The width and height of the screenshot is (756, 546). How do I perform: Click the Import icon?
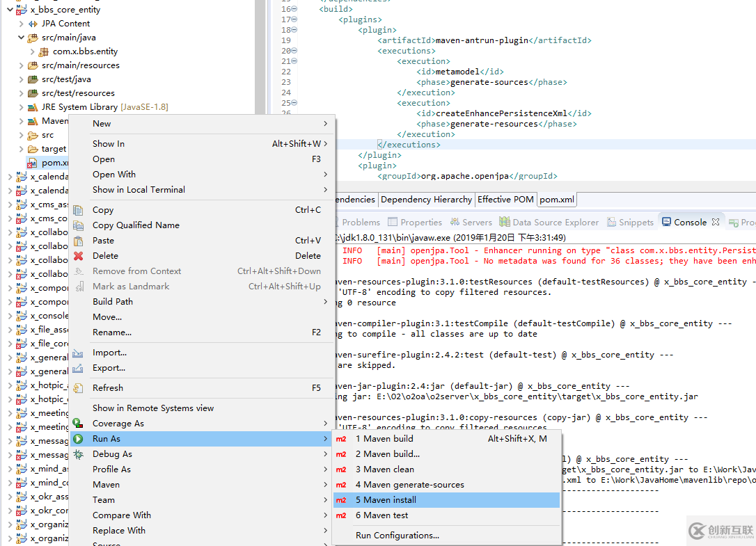78,353
